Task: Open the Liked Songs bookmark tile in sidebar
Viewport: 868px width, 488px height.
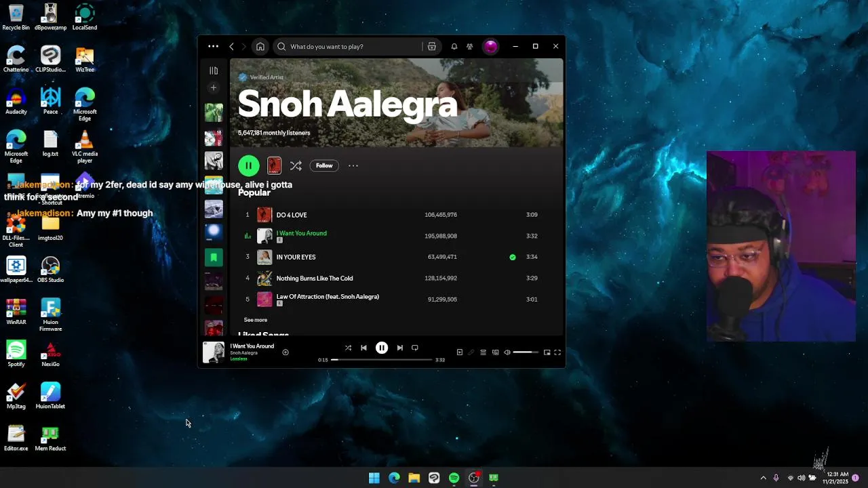Action: pos(214,258)
